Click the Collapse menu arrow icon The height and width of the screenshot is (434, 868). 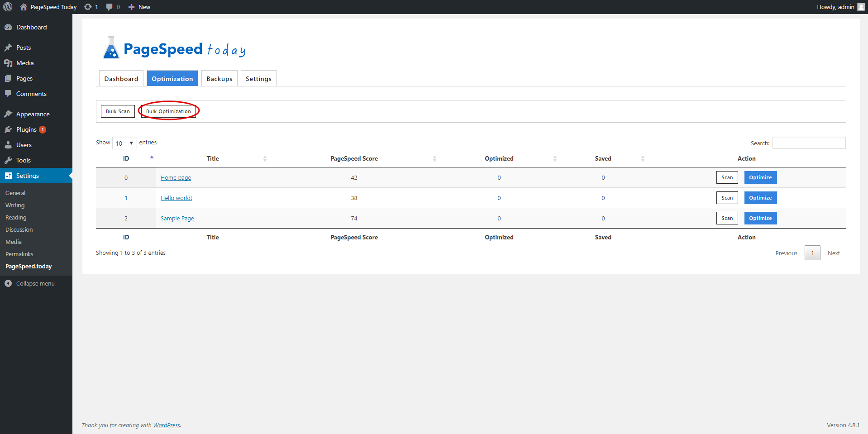pos(8,283)
